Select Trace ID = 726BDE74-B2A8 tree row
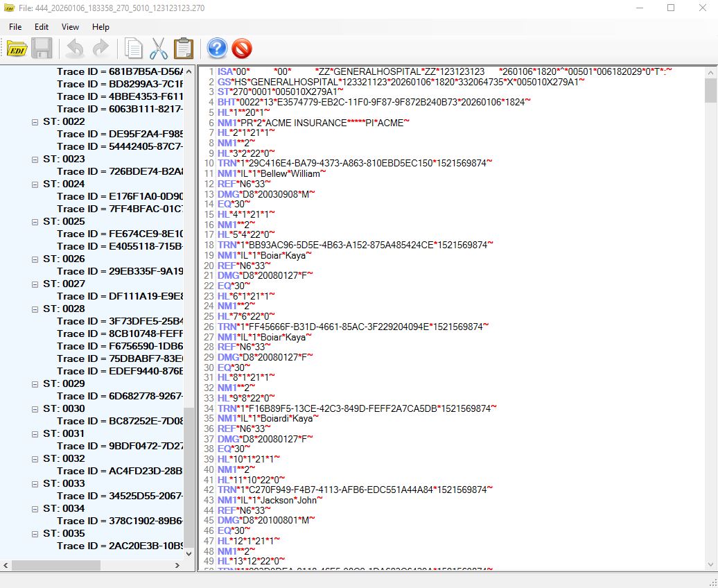 (x=120, y=171)
